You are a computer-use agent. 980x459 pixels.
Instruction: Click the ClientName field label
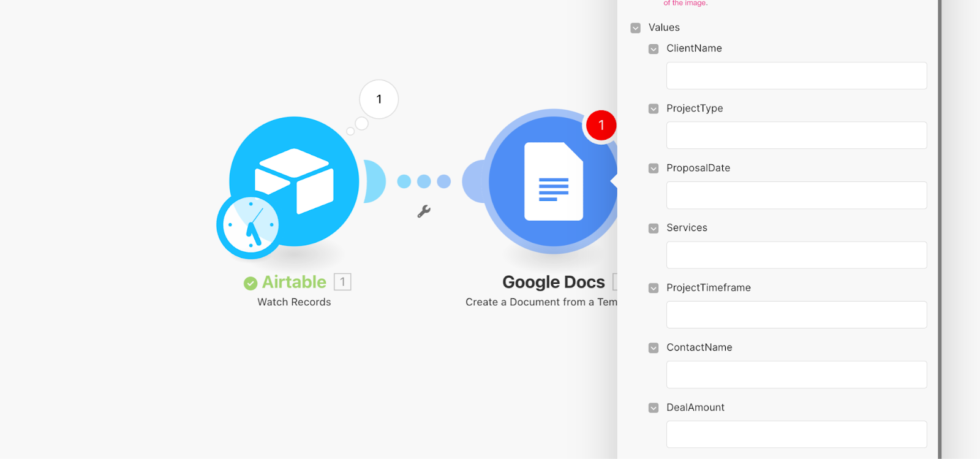(x=694, y=48)
